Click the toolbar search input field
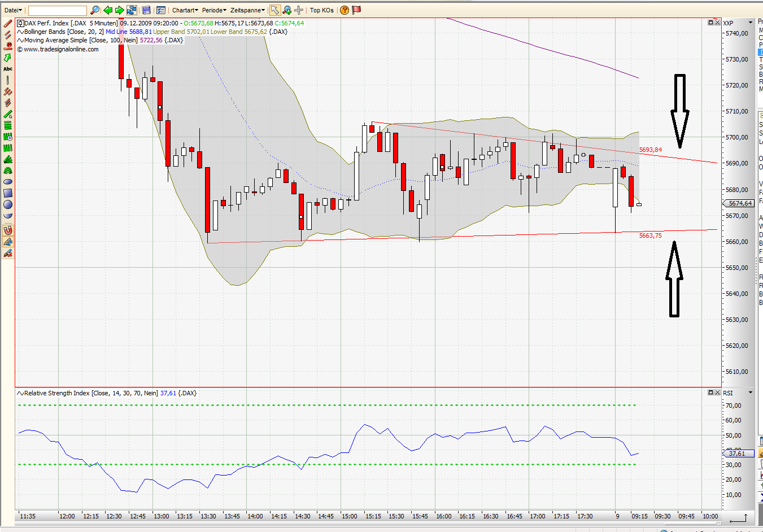The image size is (763, 532). tap(56, 10)
